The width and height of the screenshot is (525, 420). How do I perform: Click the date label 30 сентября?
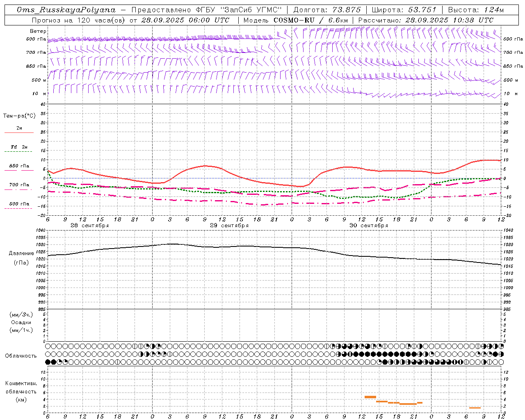pyautogui.click(x=369, y=226)
